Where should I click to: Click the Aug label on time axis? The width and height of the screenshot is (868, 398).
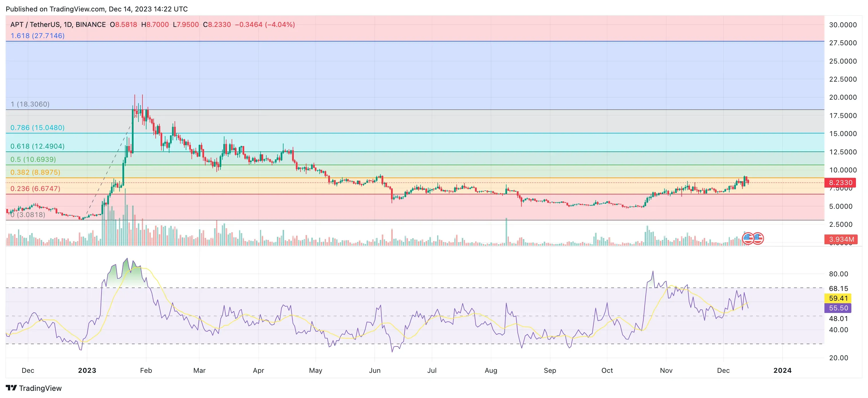[x=491, y=370]
